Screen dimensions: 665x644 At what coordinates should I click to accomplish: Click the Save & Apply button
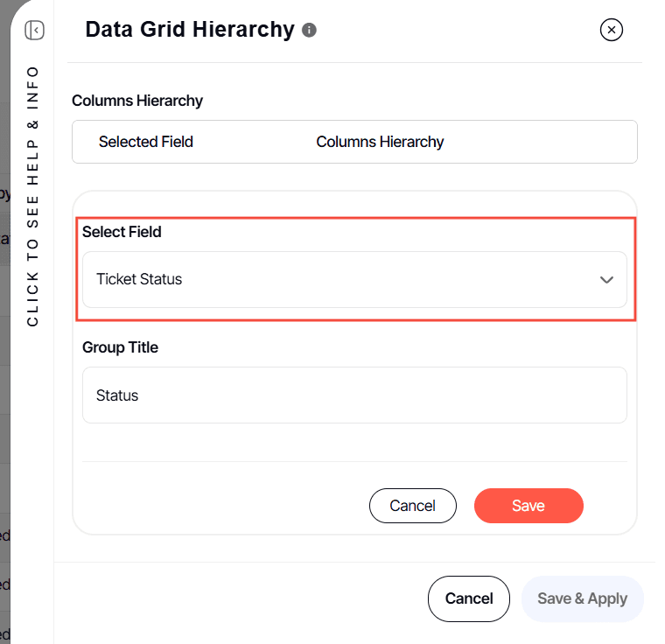[582, 598]
